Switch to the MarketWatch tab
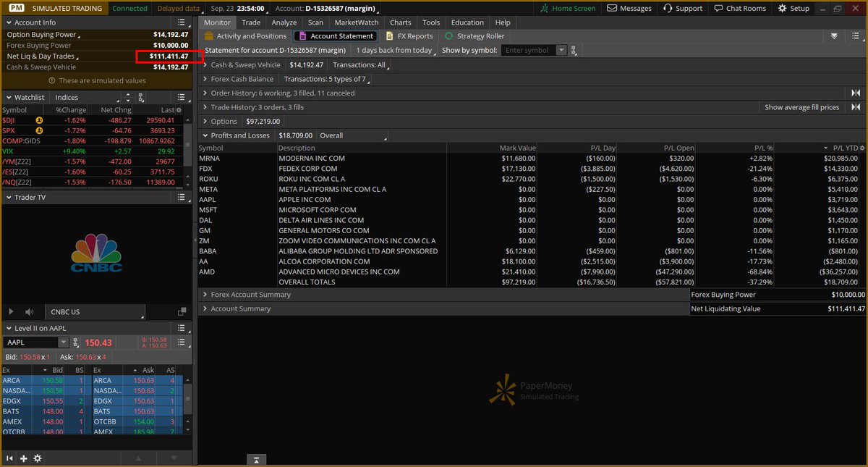The width and height of the screenshot is (868, 467). (357, 22)
